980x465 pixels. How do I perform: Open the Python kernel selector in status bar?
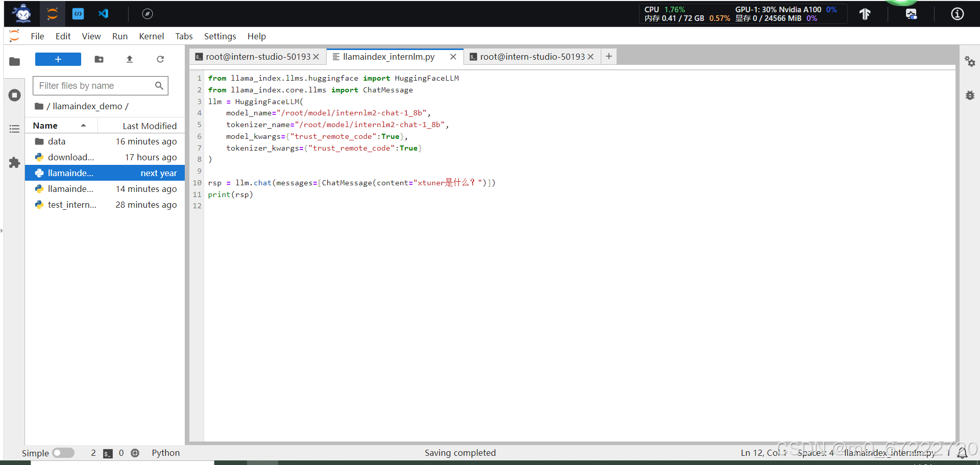coord(165,453)
